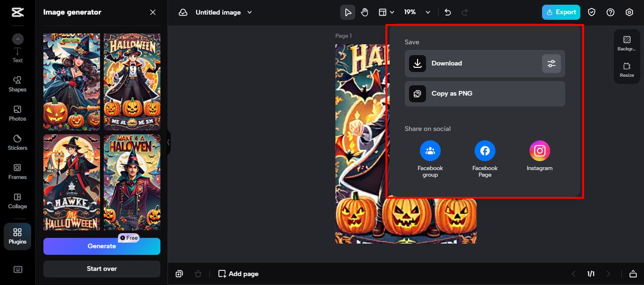Share to Instagram
Screen dimensions: 644x285
click(540, 156)
